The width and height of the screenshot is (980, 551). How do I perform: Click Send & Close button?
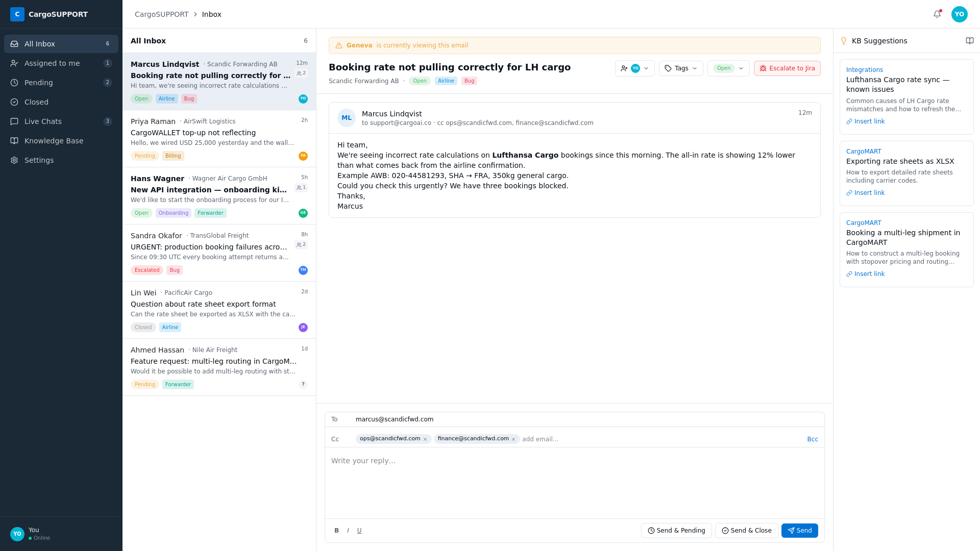click(x=746, y=531)
